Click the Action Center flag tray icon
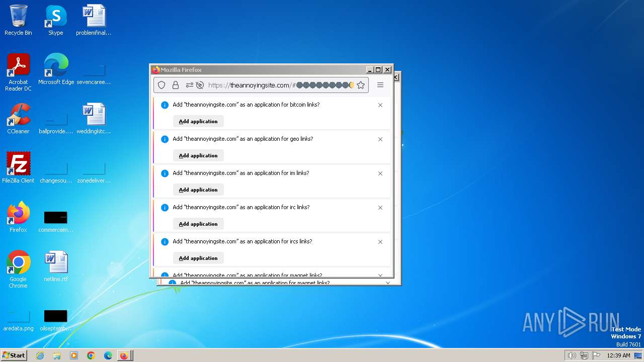This screenshot has height=362, width=644. pos(596,355)
